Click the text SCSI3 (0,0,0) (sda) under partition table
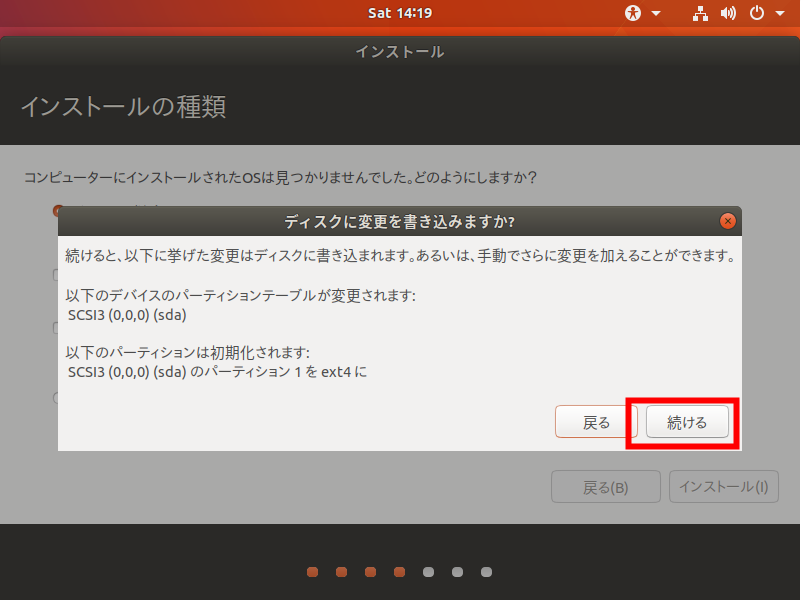This screenshot has height=600, width=801. 127,315
